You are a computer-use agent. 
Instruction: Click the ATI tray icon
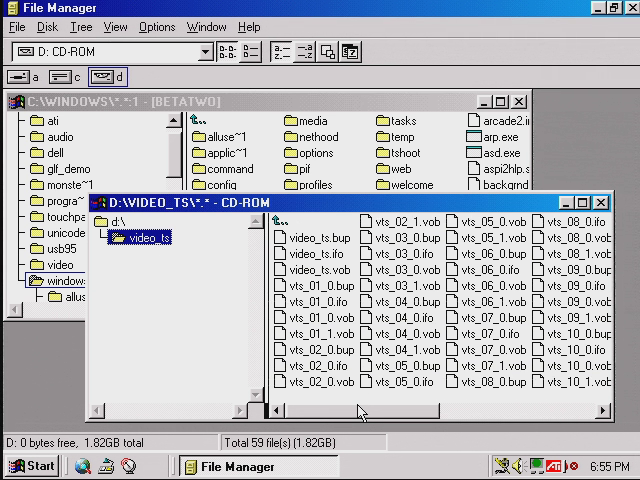click(x=554, y=466)
